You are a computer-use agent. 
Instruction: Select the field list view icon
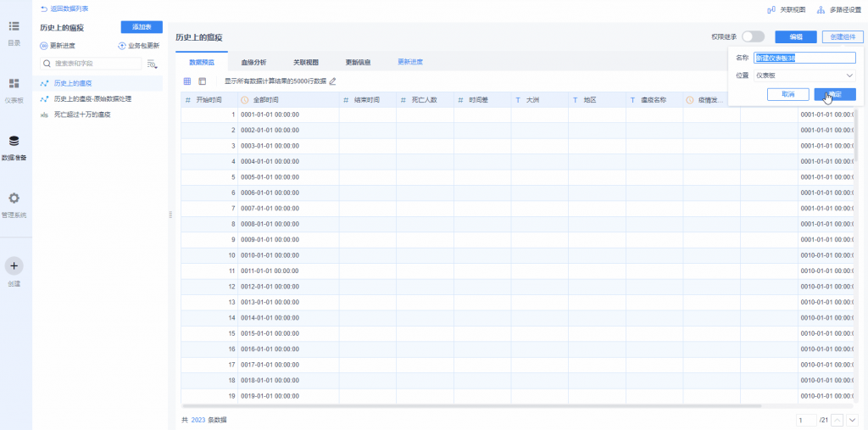click(202, 81)
